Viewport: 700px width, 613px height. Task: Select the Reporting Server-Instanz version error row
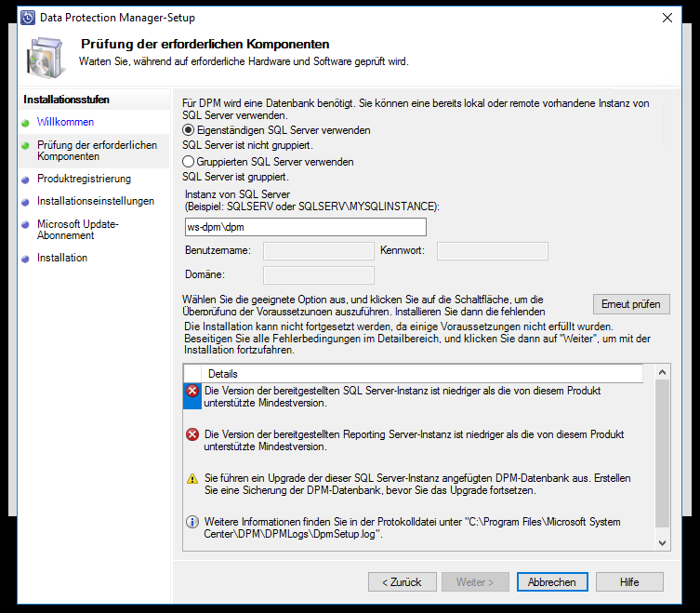click(413, 441)
